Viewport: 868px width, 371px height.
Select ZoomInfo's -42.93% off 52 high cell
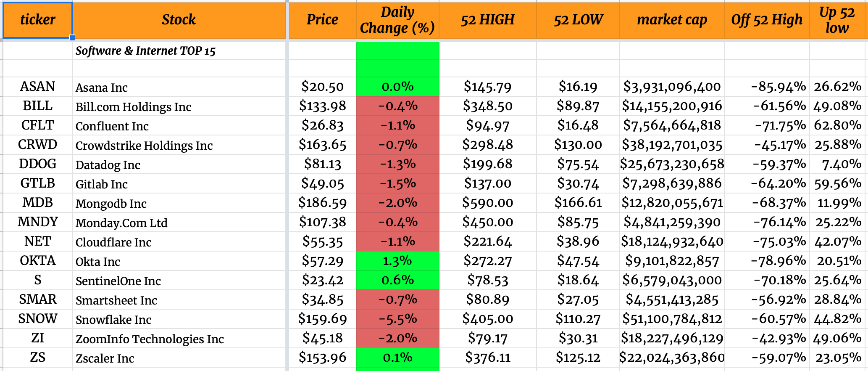coord(779,338)
